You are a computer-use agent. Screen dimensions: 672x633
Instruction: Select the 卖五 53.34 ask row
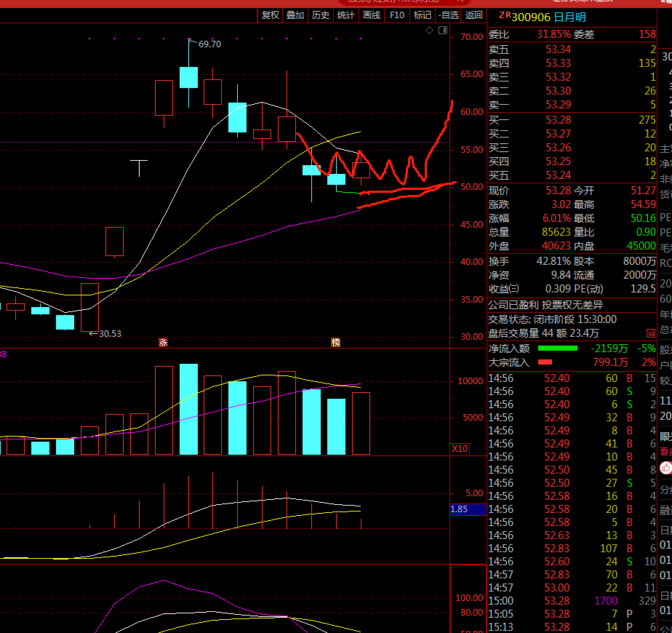click(572, 49)
